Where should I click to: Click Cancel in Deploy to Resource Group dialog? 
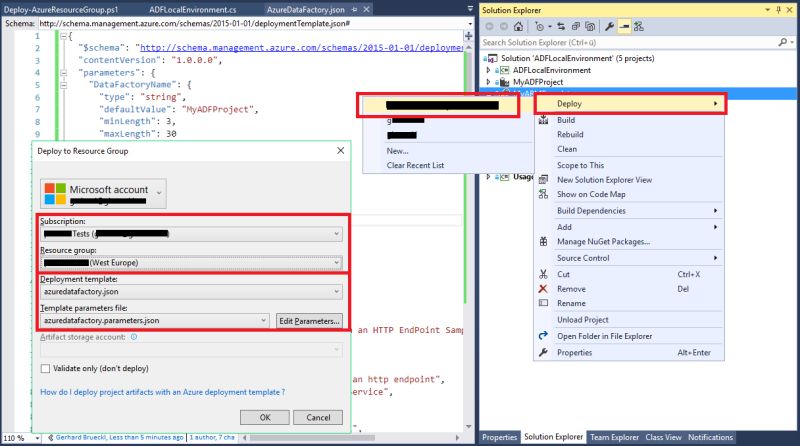pyautogui.click(x=318, y=417)
